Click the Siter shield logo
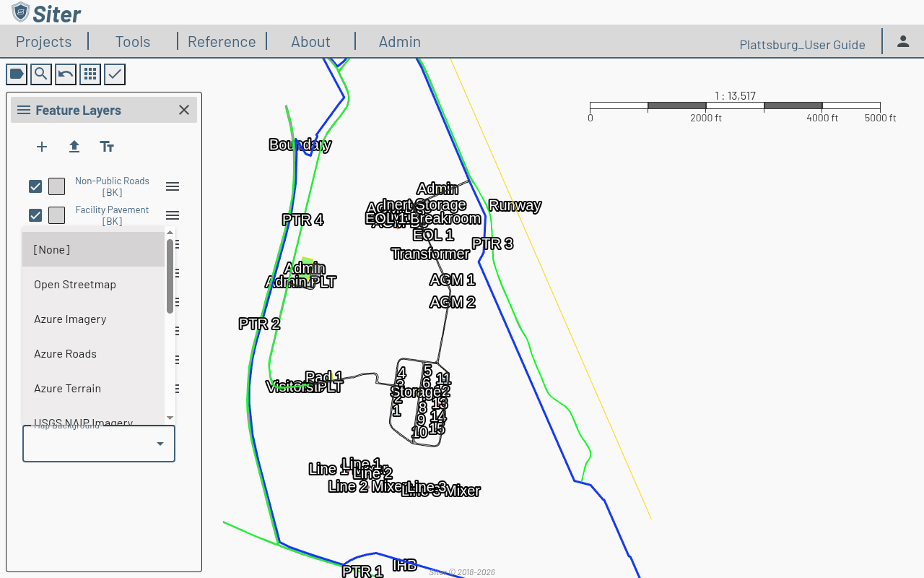The image size is (924, 578). click(21, 12)
